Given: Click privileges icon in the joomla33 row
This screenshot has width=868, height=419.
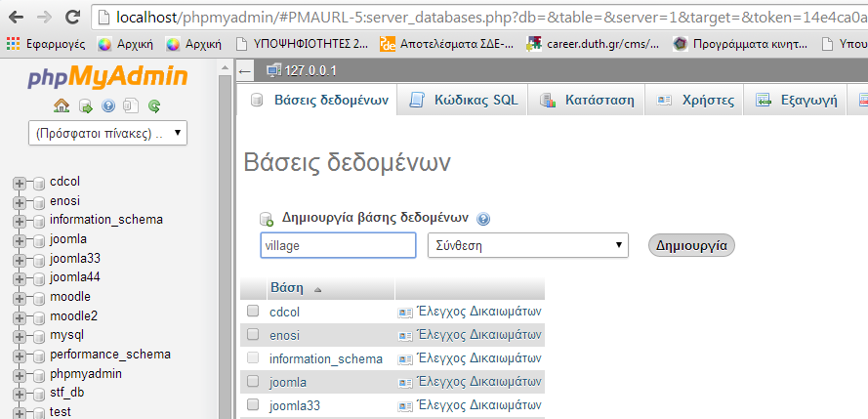Looking at the screenshot, I should pyautogui.click(x=405, y=405).
